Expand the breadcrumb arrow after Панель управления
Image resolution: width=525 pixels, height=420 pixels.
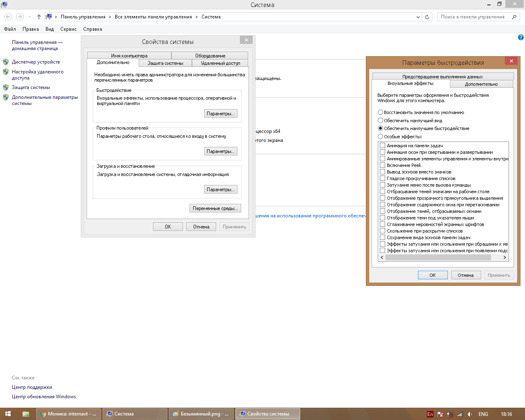(x=110, y=17)
